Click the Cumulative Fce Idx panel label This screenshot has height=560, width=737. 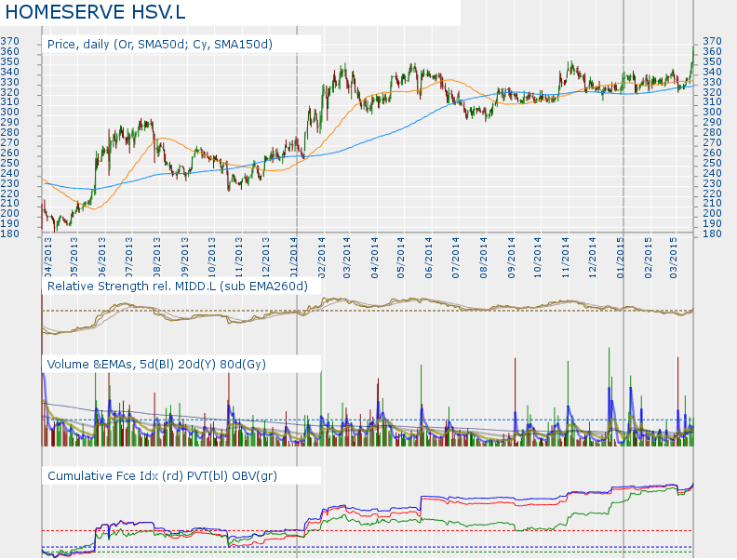pos(162,475)
